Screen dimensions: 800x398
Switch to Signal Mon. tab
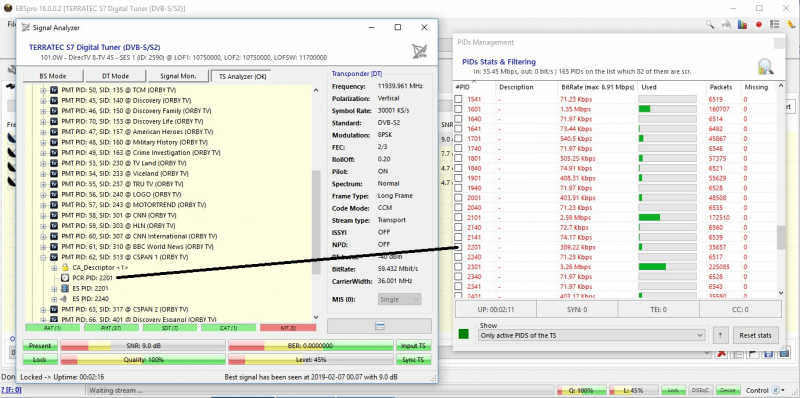point(178,76)
